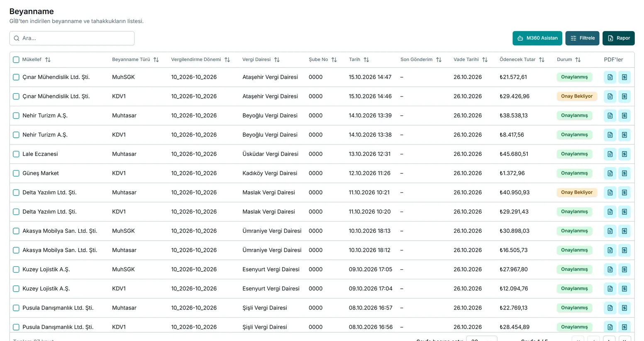644x341 pixels.
Task: Select checkbox for Delta Yazılım KDV1 row
Action: click(16, 212)
